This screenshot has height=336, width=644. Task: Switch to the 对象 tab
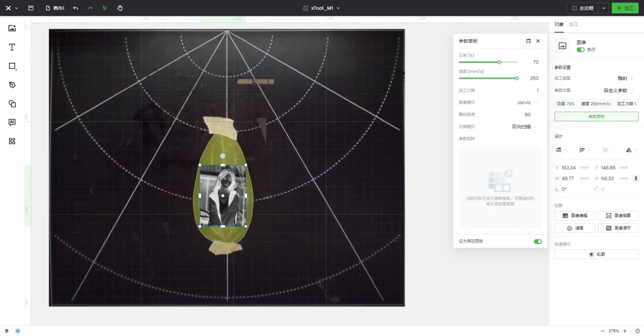pos(559,24)
